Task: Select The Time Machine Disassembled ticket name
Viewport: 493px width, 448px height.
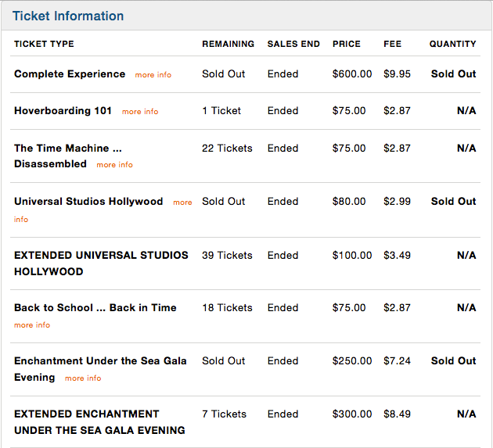Action: pyautogui.click(x=68, y=156)
